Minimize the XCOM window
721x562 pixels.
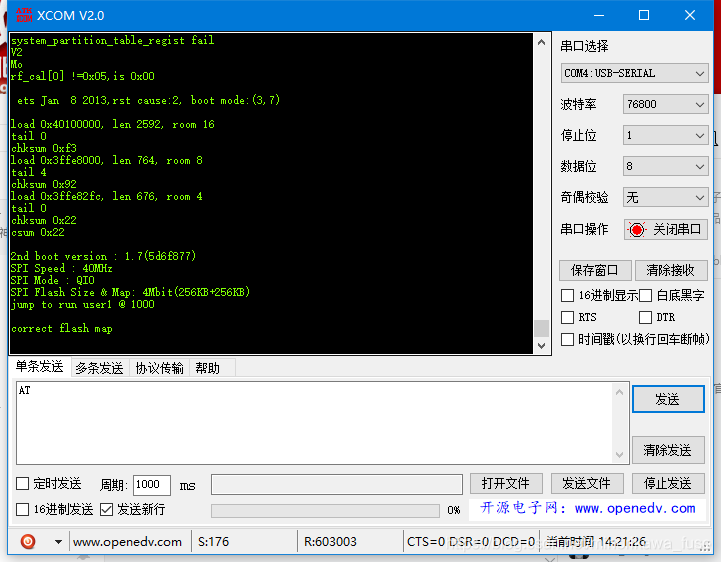[599, 15]
